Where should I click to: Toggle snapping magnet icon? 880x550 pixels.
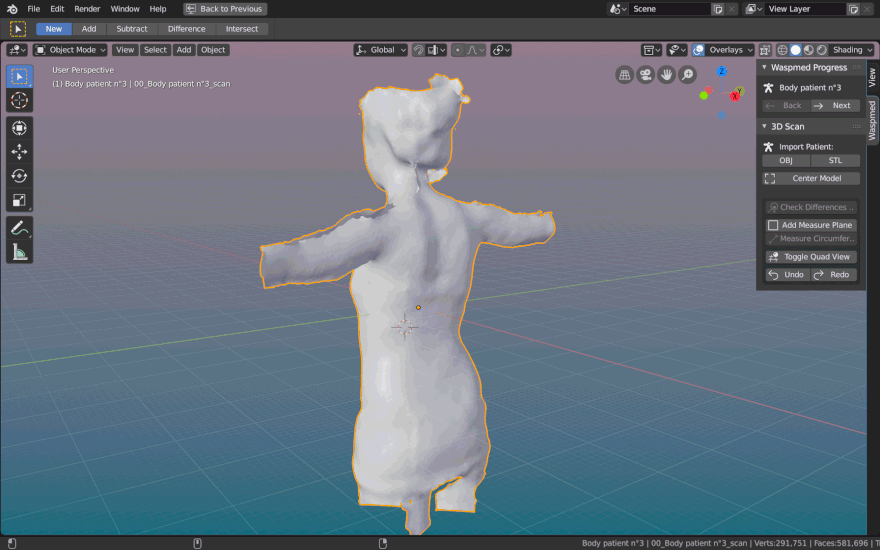[419, 50]
